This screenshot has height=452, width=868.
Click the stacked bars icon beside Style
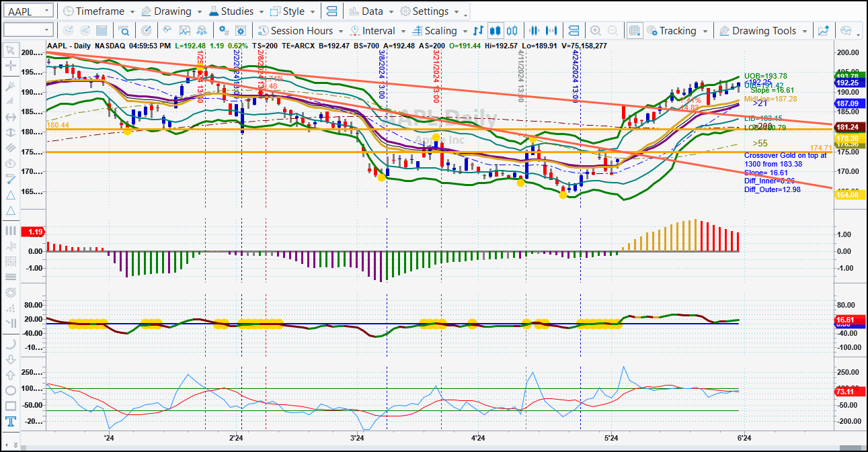331,11
